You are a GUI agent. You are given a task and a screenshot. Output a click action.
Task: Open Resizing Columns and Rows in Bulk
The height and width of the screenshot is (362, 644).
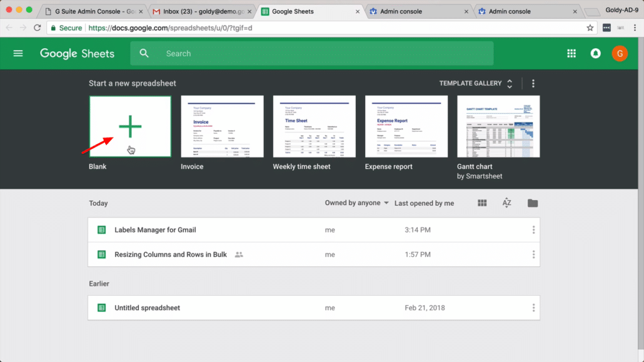pyautogui.click(x=314, y=254)
